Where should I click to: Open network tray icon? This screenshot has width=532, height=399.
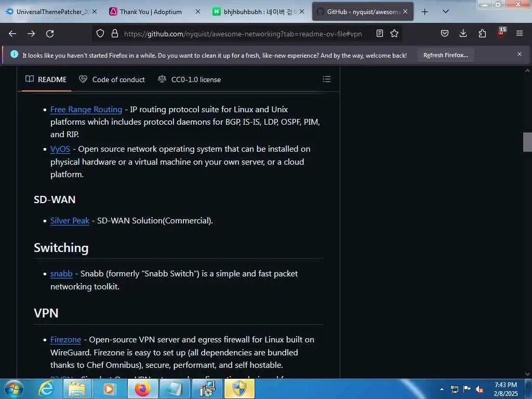point(454,389)
